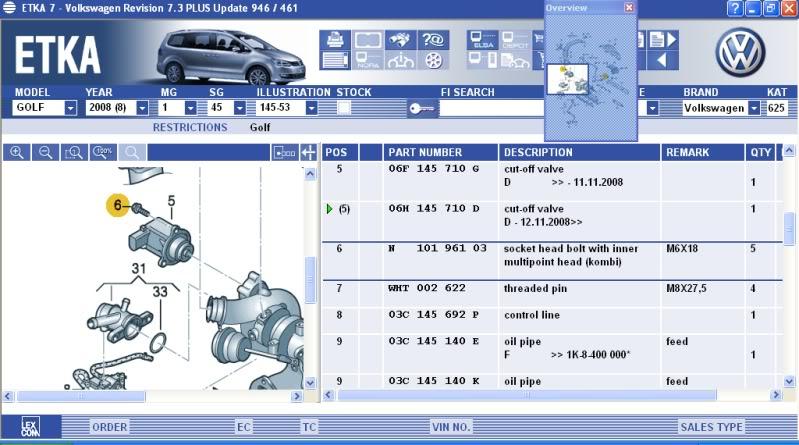Click the POS column header

[x=340, y=152]
